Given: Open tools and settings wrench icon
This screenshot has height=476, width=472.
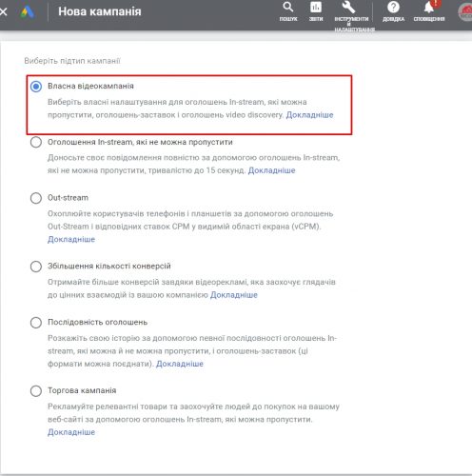Looking at the screenshot, I should (x=348, y=7).
